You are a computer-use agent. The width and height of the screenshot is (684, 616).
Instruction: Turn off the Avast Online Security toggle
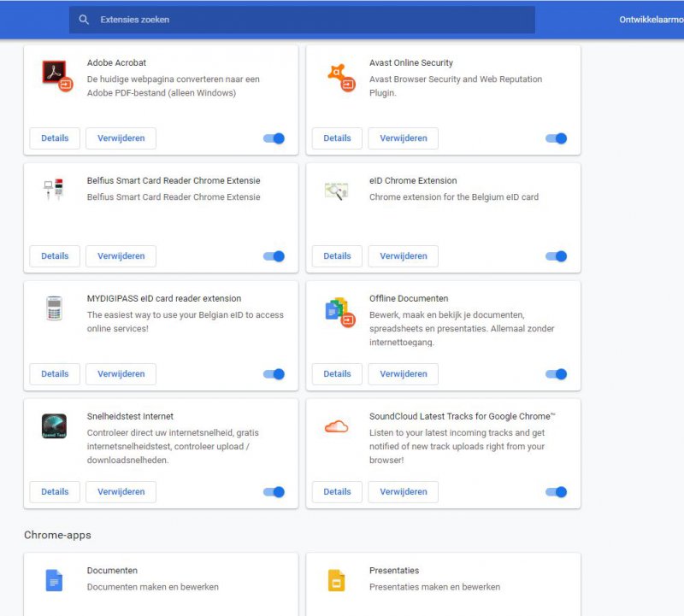pos(556,138)
